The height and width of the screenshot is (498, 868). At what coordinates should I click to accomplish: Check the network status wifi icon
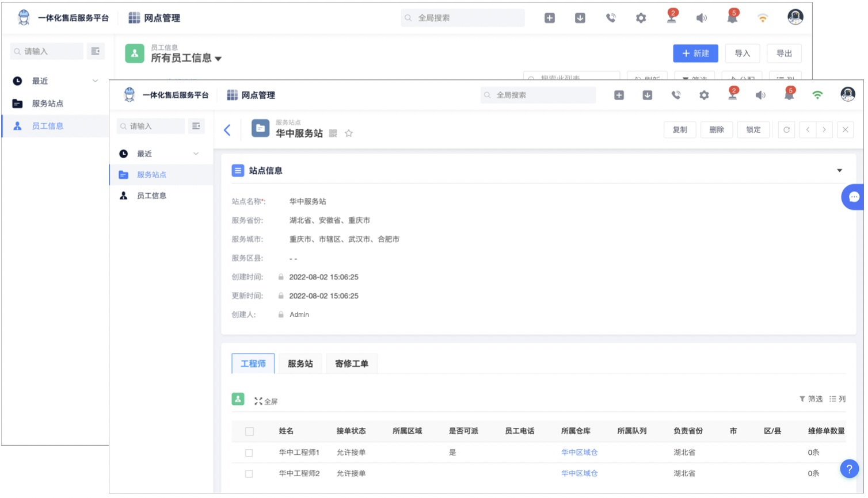(x=817, y=95)
